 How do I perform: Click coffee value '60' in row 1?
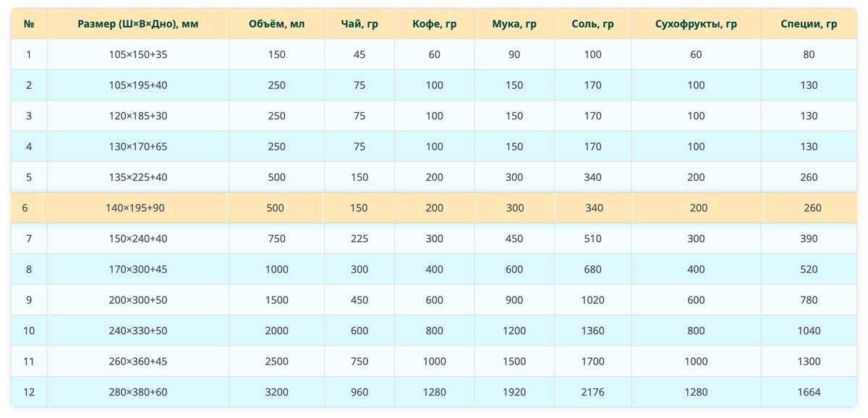pos(435,54)
